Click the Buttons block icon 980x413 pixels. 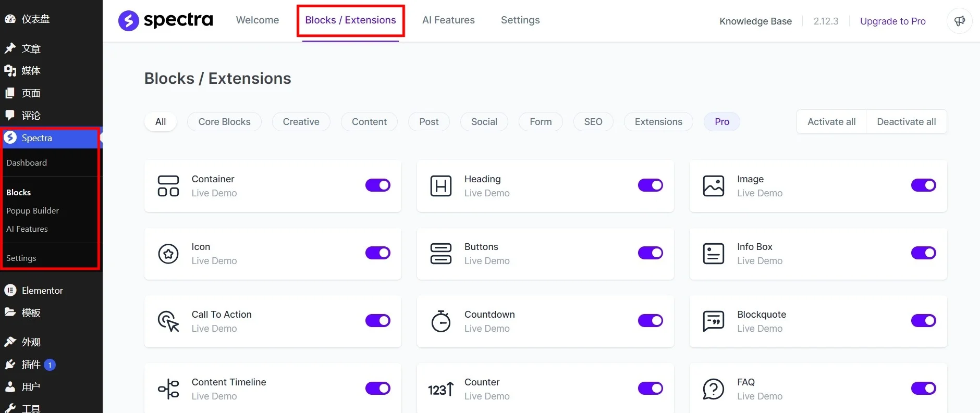pyautogui.click(x=441, y=254)
